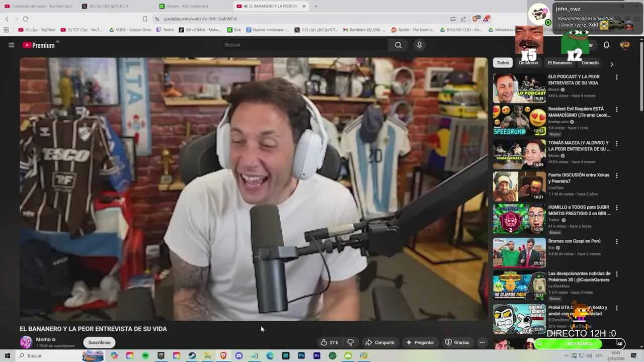Click the Preguntar button
Screen dimensions: 644x362
(x=420, y=342)
